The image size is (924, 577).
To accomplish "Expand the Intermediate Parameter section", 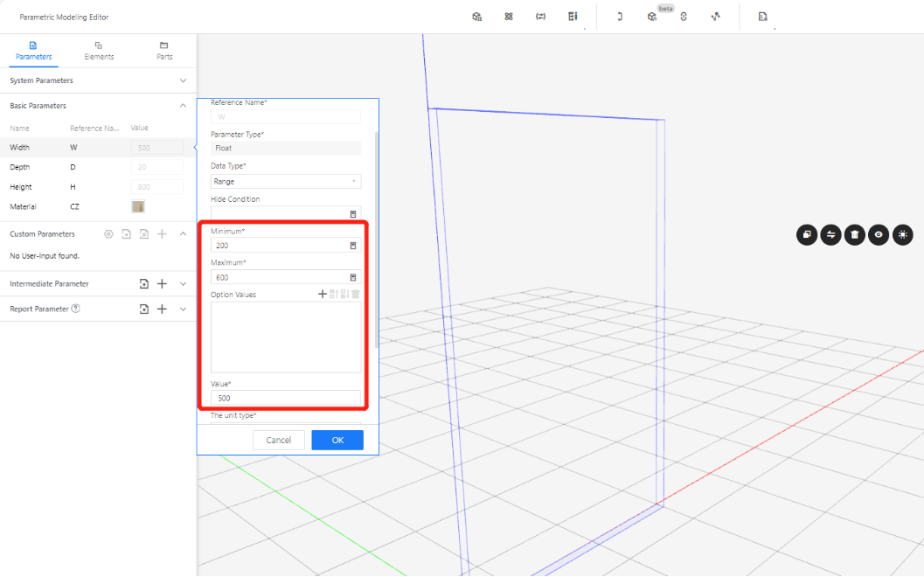I will pos(183,284).
